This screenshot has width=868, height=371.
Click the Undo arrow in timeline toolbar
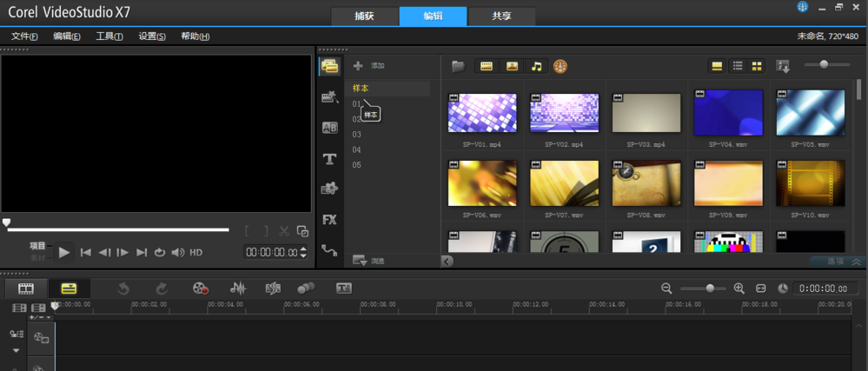pyautogui.click(x=123, y=288)
